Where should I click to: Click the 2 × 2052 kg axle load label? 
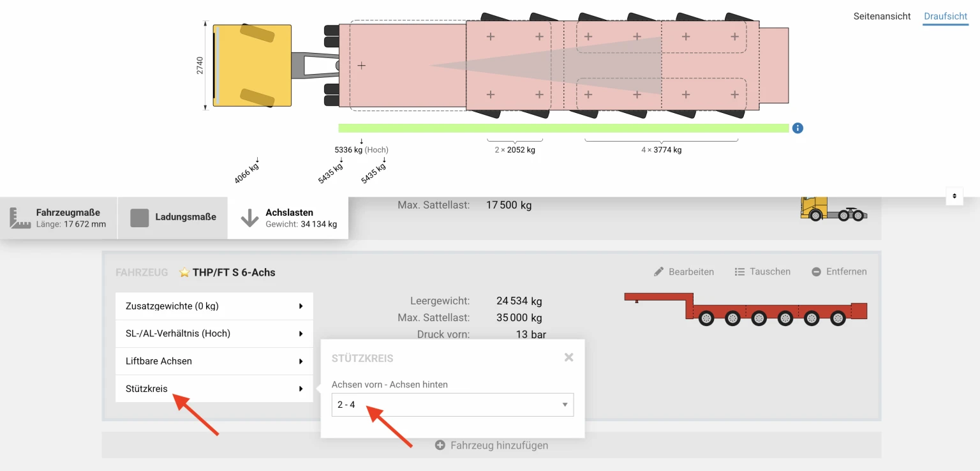pyautogui.click(x=515, y=150)
